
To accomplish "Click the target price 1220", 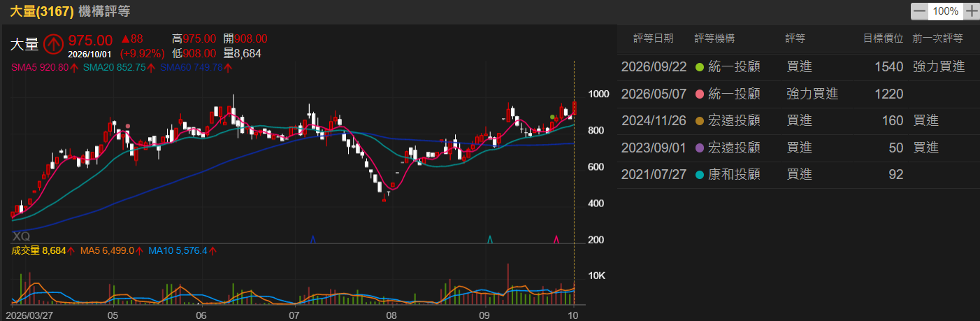I will (889, 94).
